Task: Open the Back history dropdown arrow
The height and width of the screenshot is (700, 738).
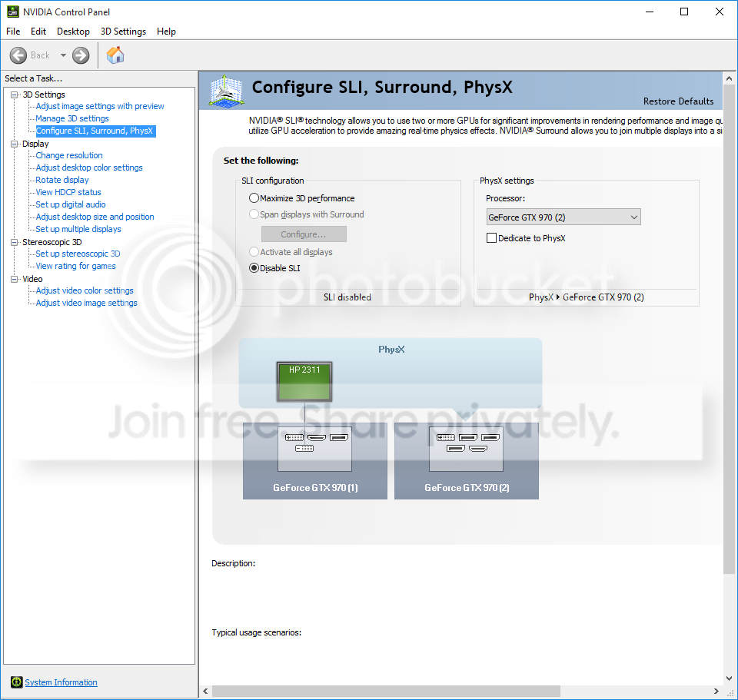Action: click(x=63, y=55)
